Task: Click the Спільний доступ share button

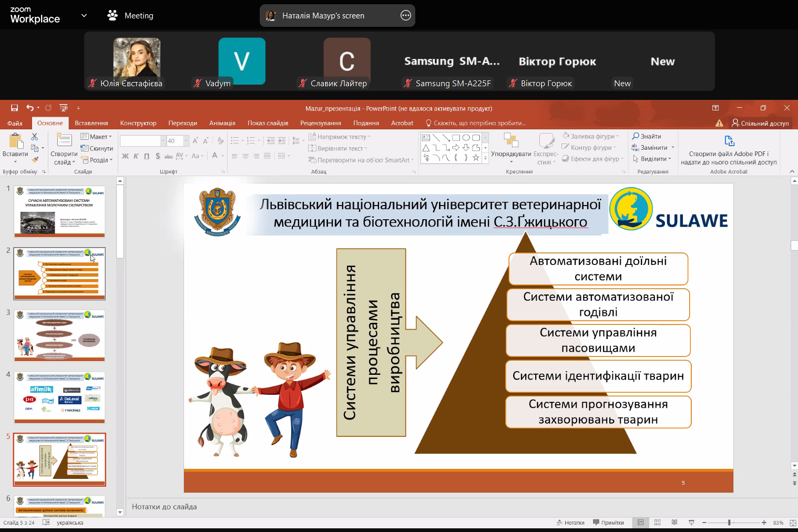Action: [x=760, y=123]
